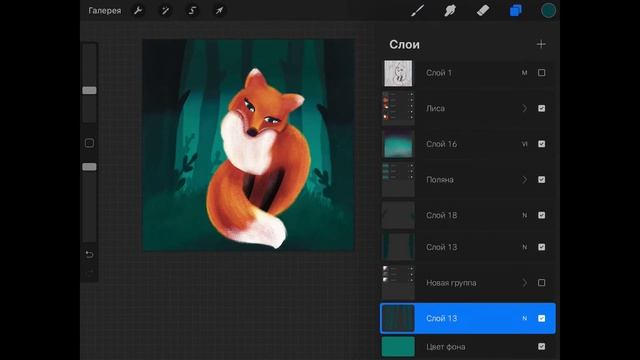Tap the undo arrow in sidebar
This screenshot has width=640, height=360.
click(x=89, y=255)
